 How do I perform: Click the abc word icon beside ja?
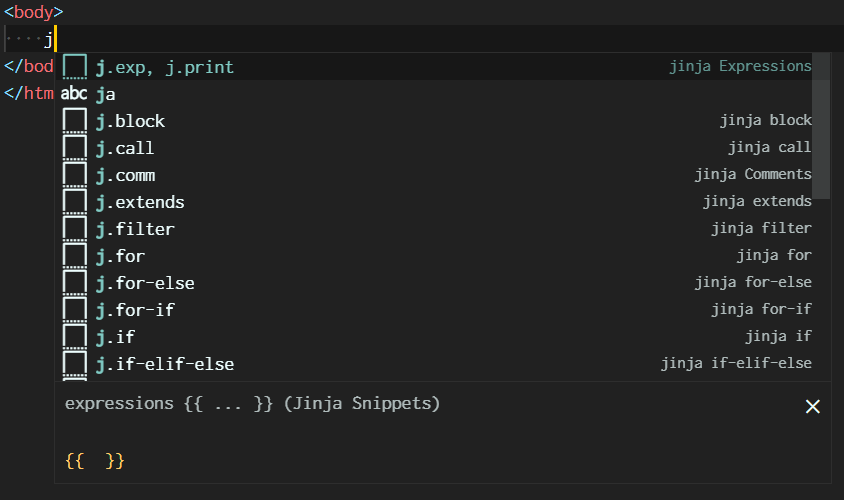[75, 94]
